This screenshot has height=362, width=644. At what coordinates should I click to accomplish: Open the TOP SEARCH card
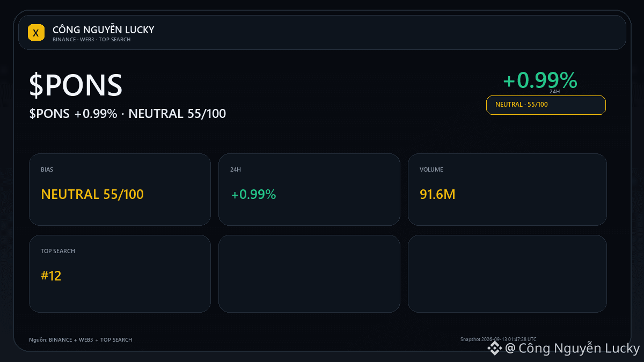pyautogui.click(x=120, y=274)
